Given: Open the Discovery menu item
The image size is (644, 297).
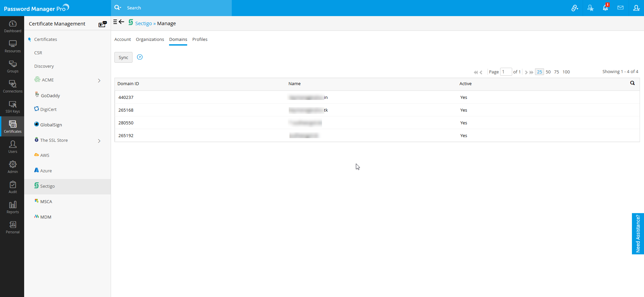Looking at the screenshot, I should 44,66.
